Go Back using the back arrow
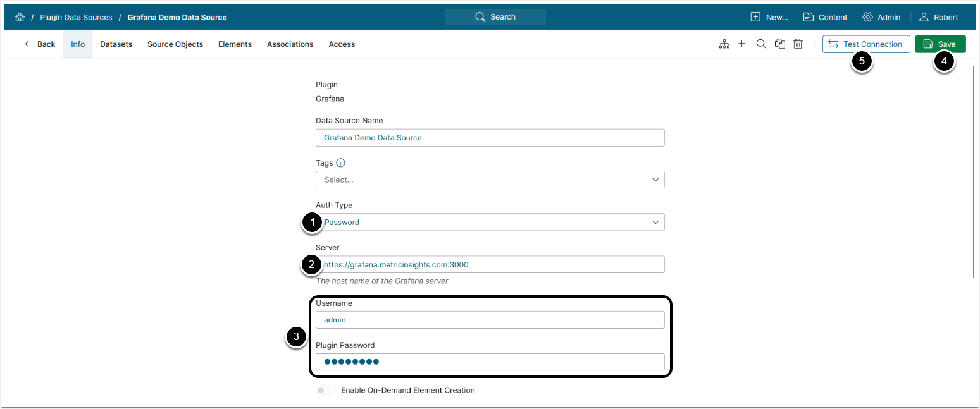 point(39,44)
